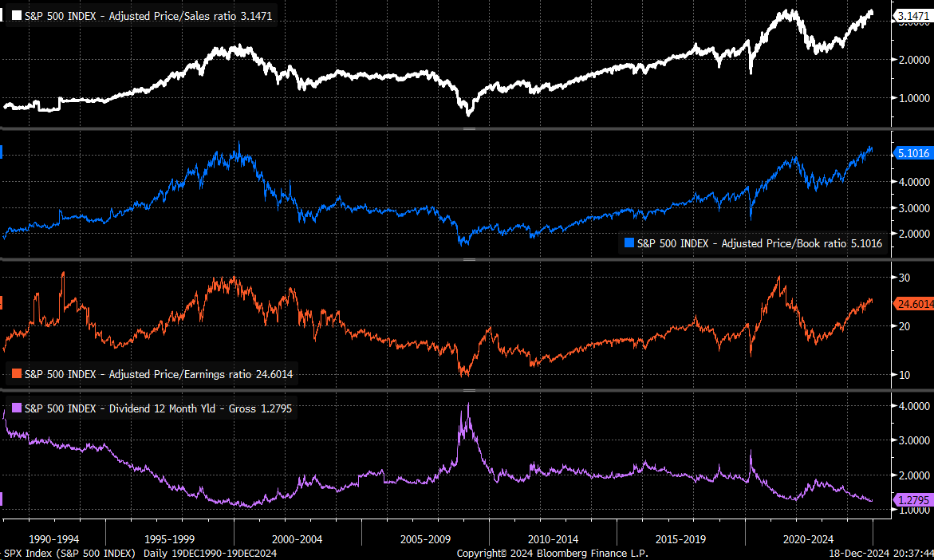Click the orange 24.6014 value tag
This screenshot has width=934, height=560.
click(x=912, y=304)
